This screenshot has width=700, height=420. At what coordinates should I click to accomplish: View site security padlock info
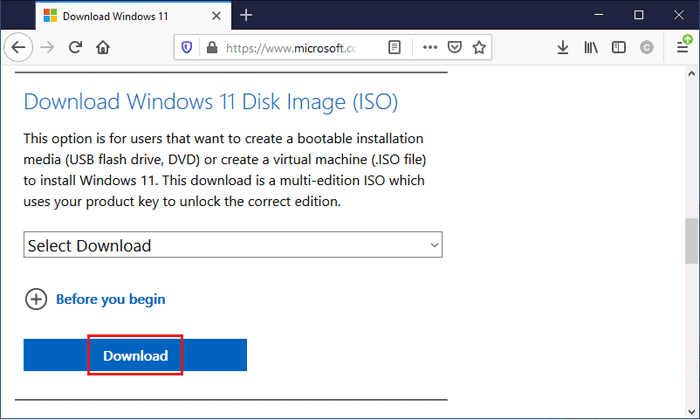[212, 47]
